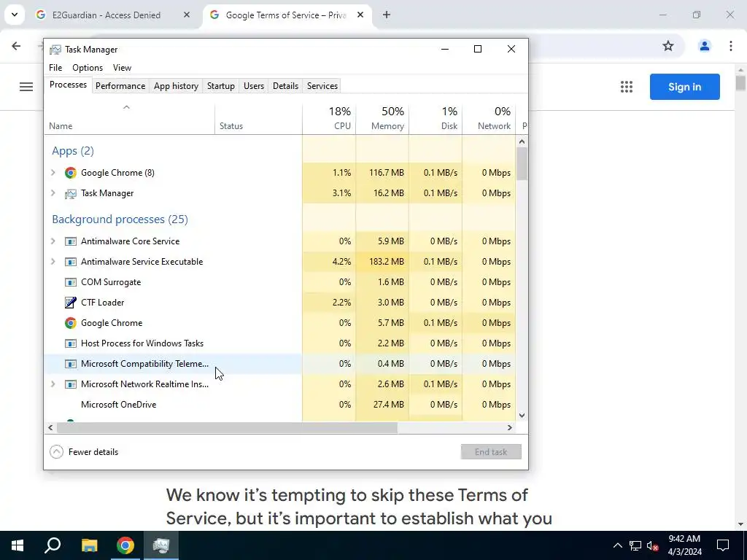Switch to the Users tab
The width and height of the screenshot is (747, 560).
[253, 86]
